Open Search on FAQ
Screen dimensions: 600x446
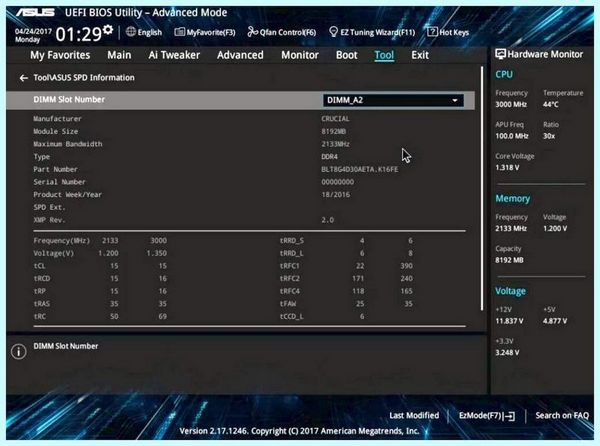pyautogui.click(x=562, y=415)
